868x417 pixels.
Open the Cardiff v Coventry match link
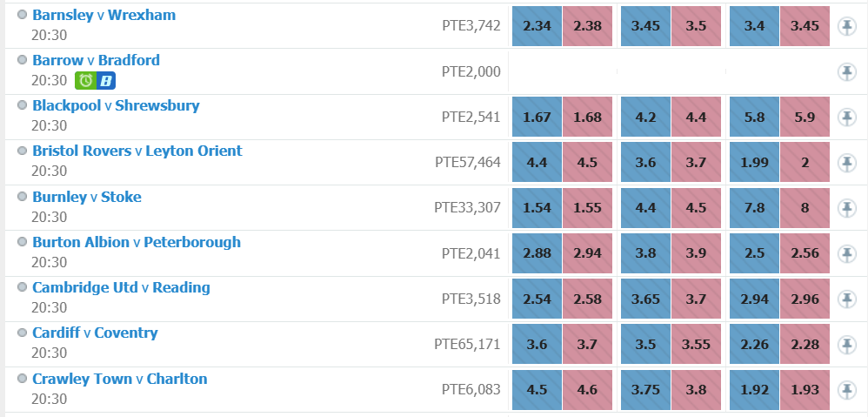[95, 333]
